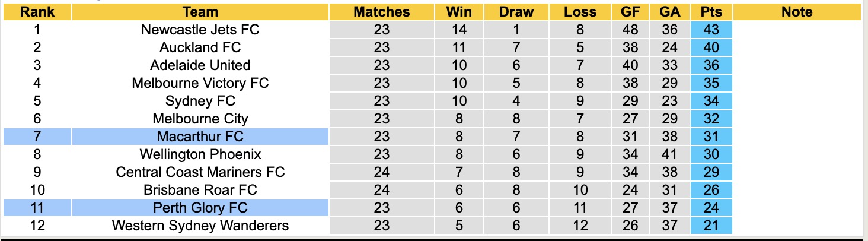Screen dimensions: 868x241
Task: Select the Matches column header
Action: coord(381,12)
